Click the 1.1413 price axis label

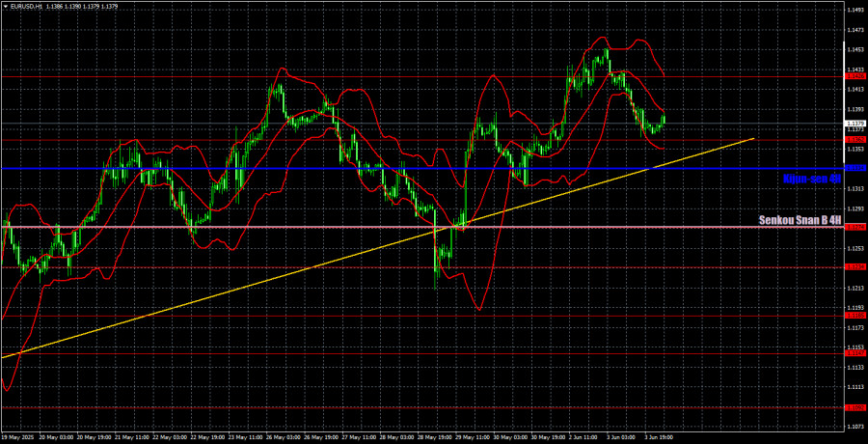(x=855, y=89)
